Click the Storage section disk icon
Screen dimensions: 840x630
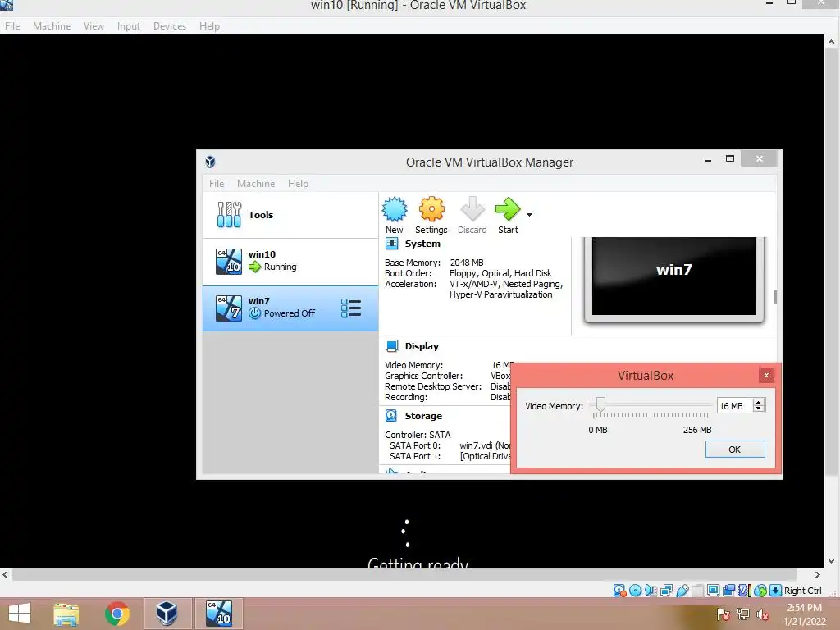click(391, 416)
